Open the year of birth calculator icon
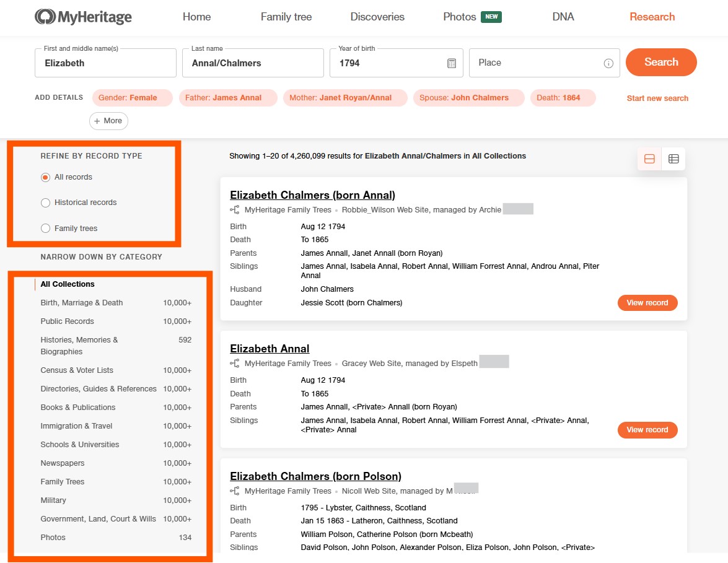Viewport: 728px width, 563px height. tap(452, 63)
